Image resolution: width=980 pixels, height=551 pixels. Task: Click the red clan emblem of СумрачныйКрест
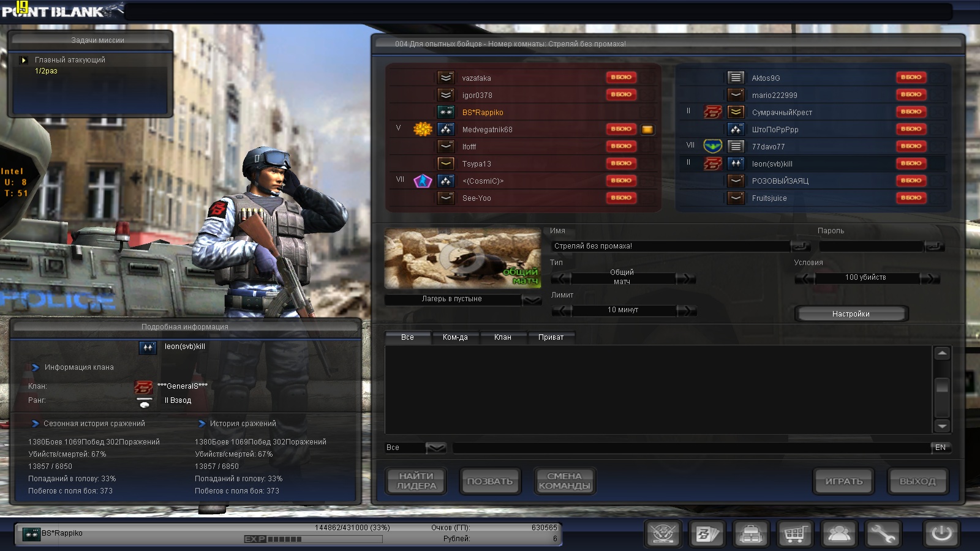pos(712,112)
